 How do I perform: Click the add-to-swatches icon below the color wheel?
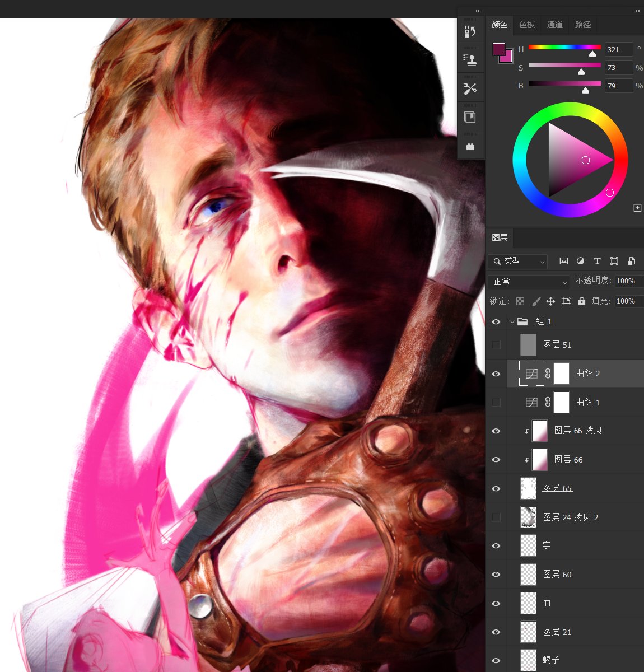(637, 208)
